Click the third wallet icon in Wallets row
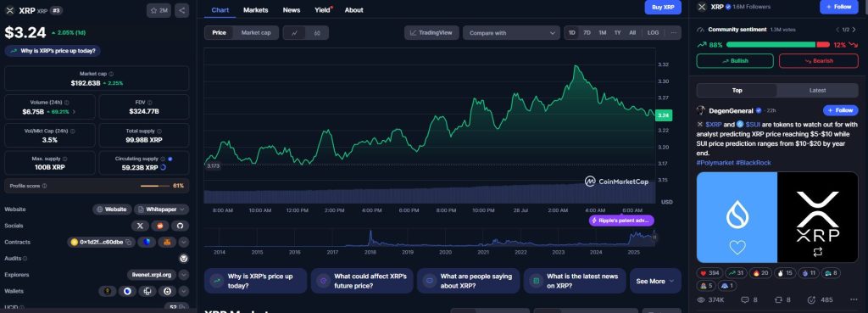The width and height of the screenshot is (868, 313). coord(147,291)
